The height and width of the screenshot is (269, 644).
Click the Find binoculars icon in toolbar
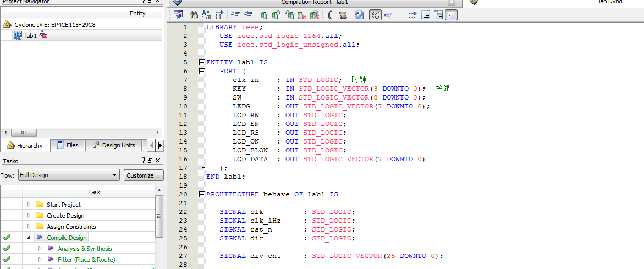point(194,15)
